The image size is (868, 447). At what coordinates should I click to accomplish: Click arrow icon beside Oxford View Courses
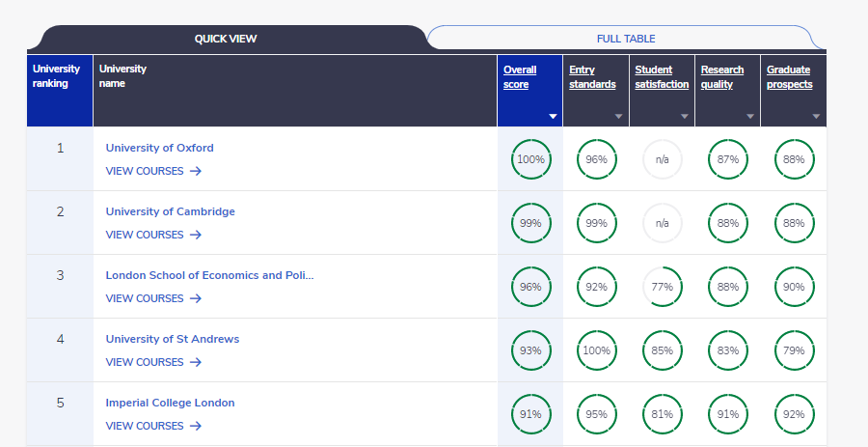[196, 171]
